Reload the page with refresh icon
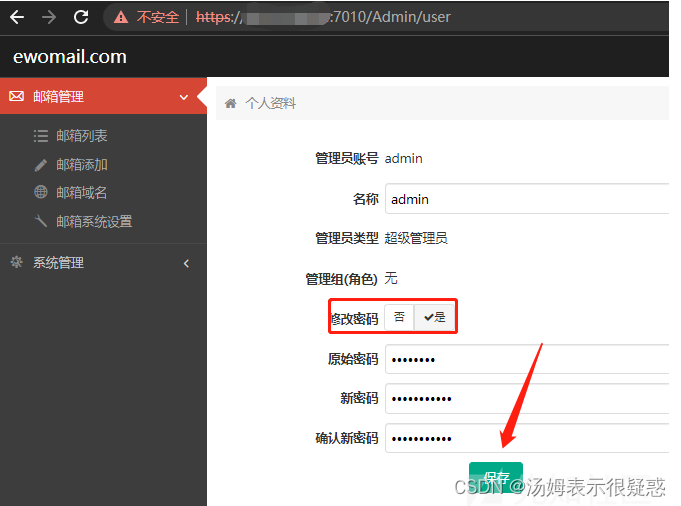 (81, 17)
